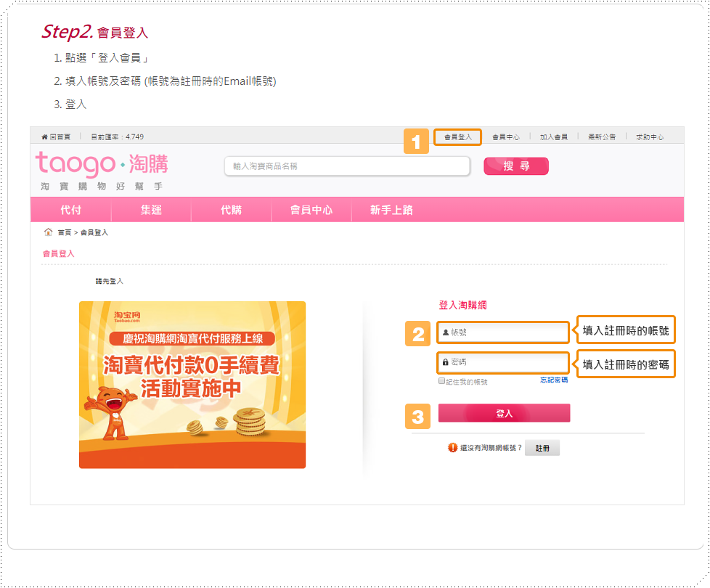Click the 加入會員 link
Image resolution: width=710 pixels, height=588 pixels.
tap(553, 137)
